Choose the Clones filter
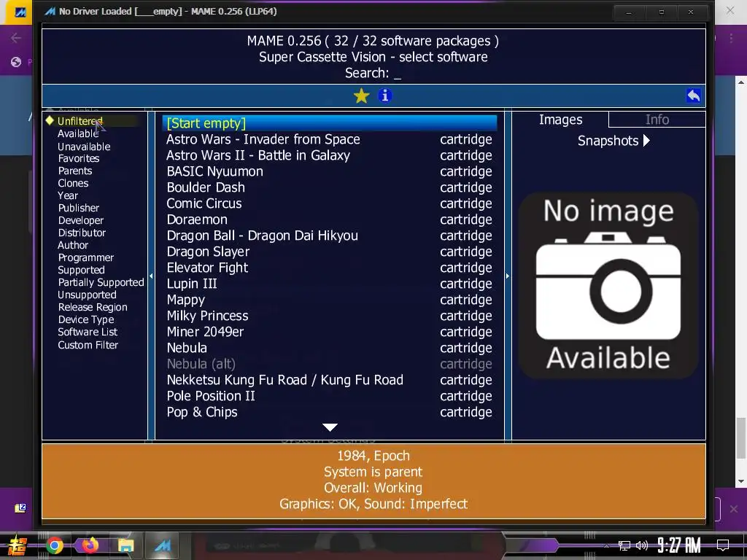This screenshot has height=560, width=747. [x=73, y=183]
